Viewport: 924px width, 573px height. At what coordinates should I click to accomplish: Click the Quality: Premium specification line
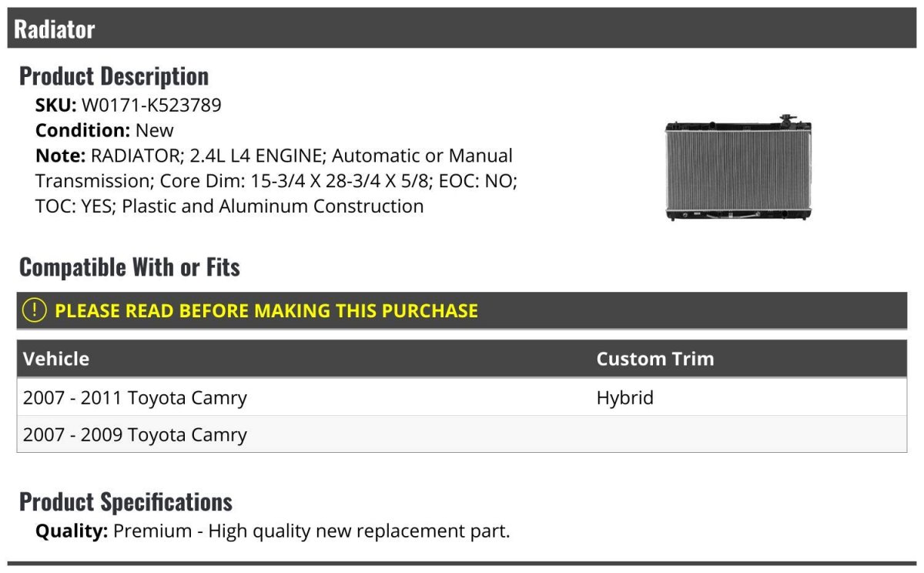pos(273,531)
